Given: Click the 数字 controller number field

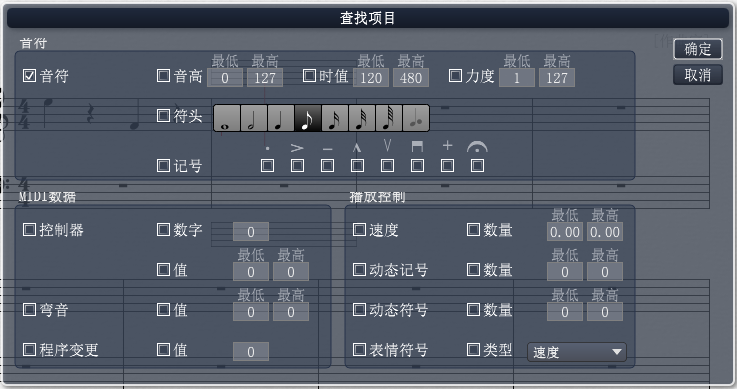Looking at the screenshot, I should coord(251,232).
